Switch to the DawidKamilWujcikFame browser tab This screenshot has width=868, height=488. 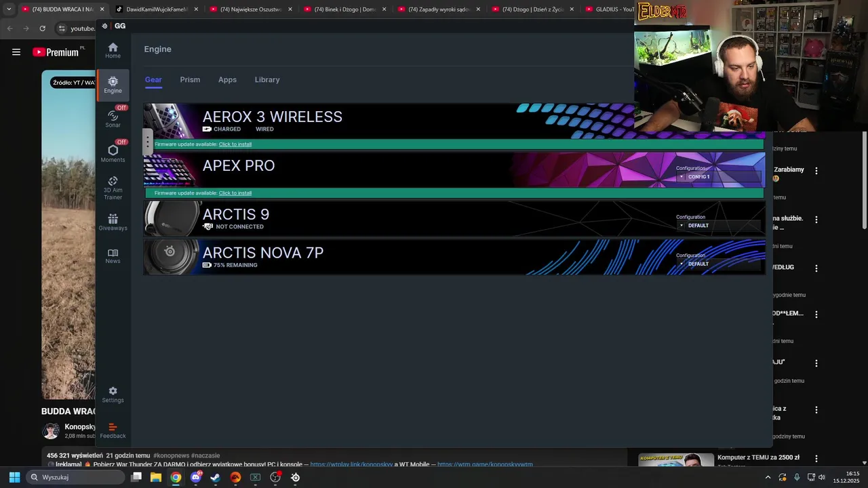(x=155, y=9)
